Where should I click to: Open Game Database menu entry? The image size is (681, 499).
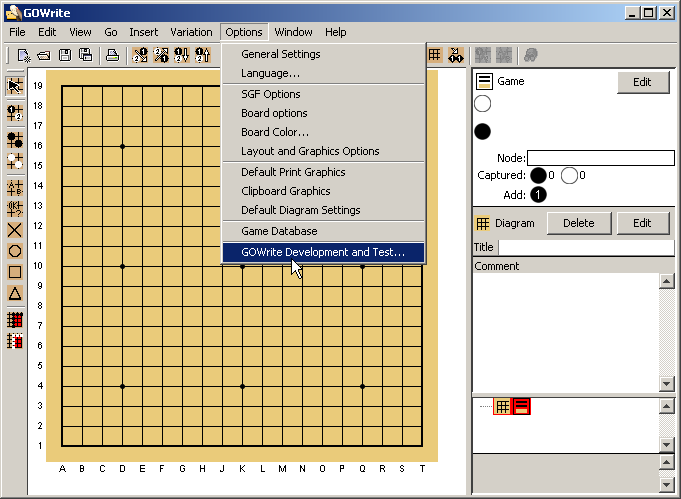tap(324, 231)
